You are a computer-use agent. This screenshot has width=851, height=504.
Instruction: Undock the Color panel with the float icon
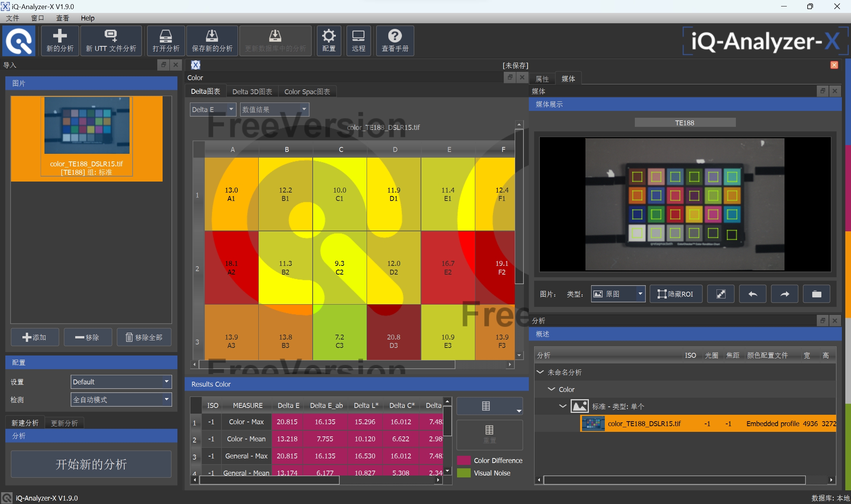[x=510, y=77]
